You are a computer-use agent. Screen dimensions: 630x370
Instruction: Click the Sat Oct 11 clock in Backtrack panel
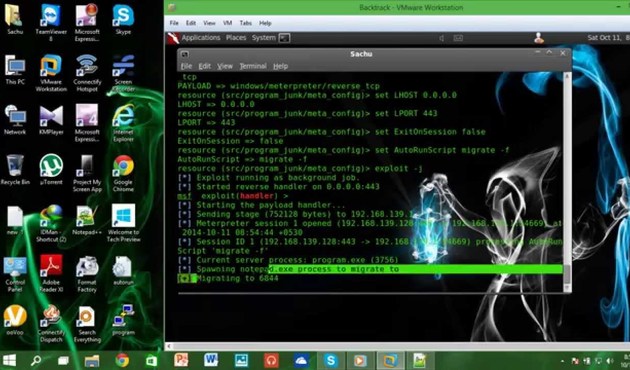[608, 38]
